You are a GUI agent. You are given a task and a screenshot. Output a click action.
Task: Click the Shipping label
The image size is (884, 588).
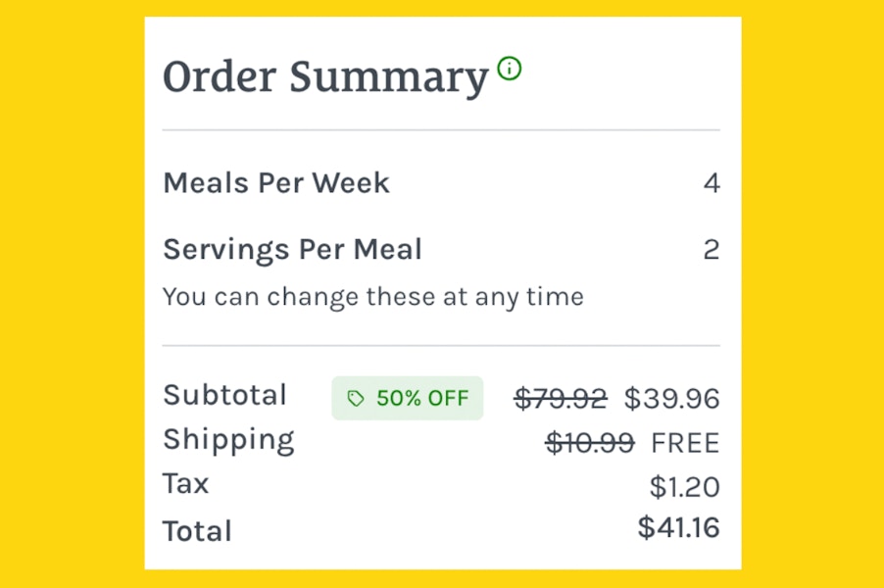click(228, 440)
